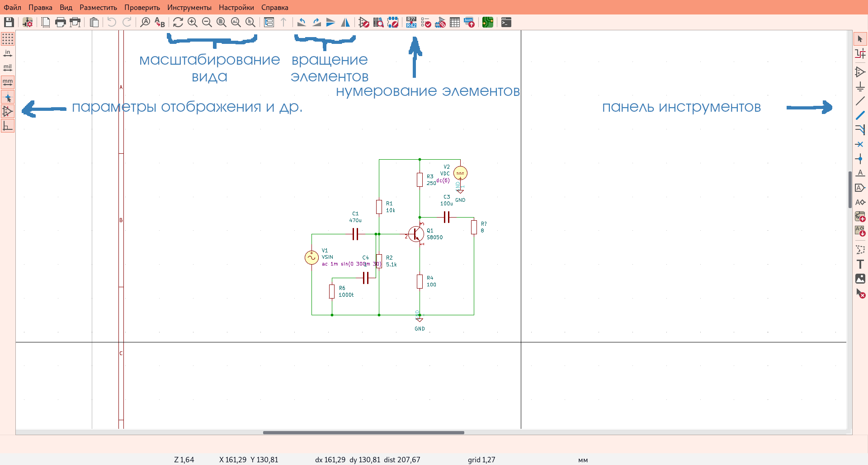
Task: Select the no-connect flag tool
Action: [x=860, y=144]
